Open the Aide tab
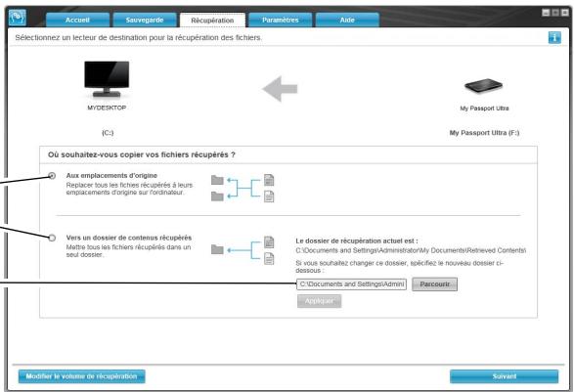 (x=347, y=20)
